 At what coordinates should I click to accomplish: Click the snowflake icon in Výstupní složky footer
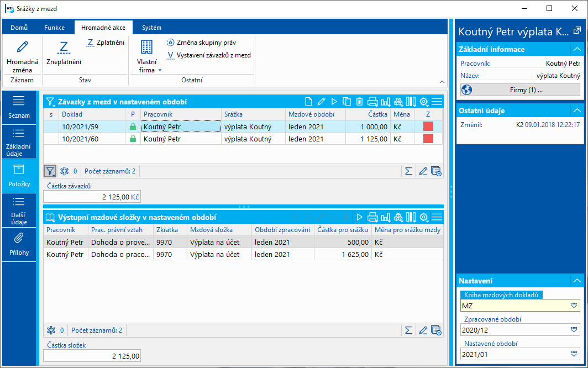51,330
